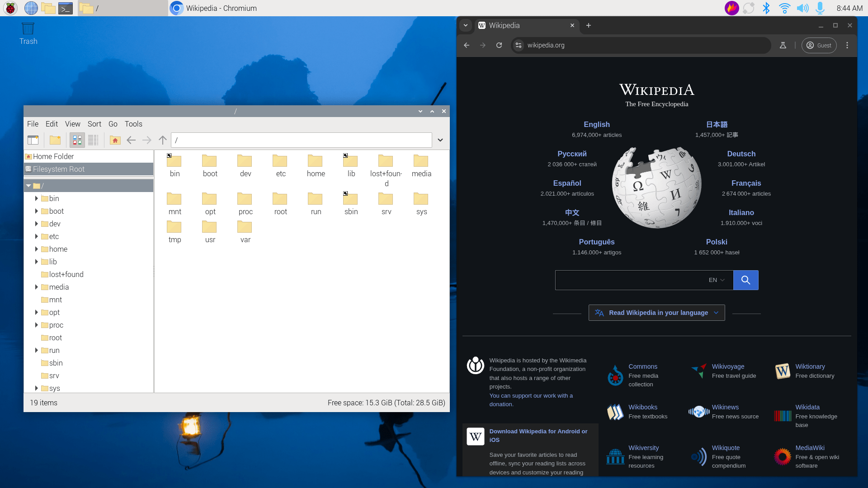Open the Go menu
Image resolution: width=868 pixels, height=488 pixels.
pos(113,124)
